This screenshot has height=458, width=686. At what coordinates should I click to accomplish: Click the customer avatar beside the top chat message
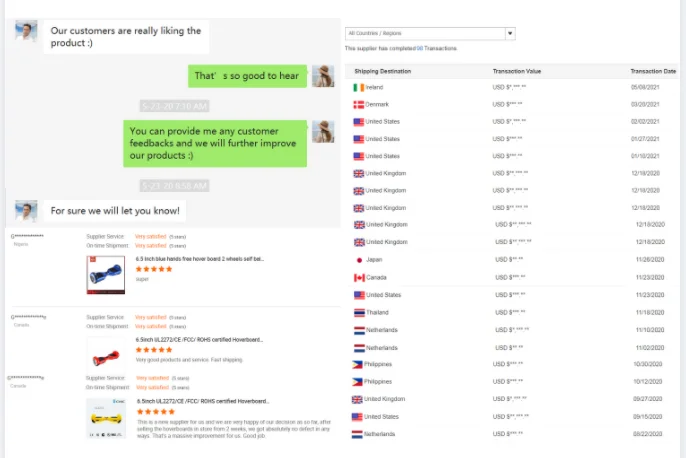[x=27, y=31]
